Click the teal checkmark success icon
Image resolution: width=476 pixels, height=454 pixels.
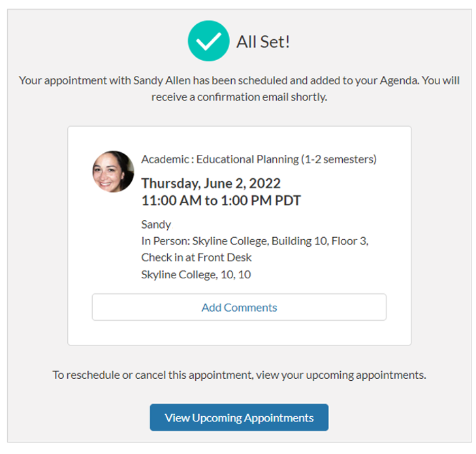208,41
